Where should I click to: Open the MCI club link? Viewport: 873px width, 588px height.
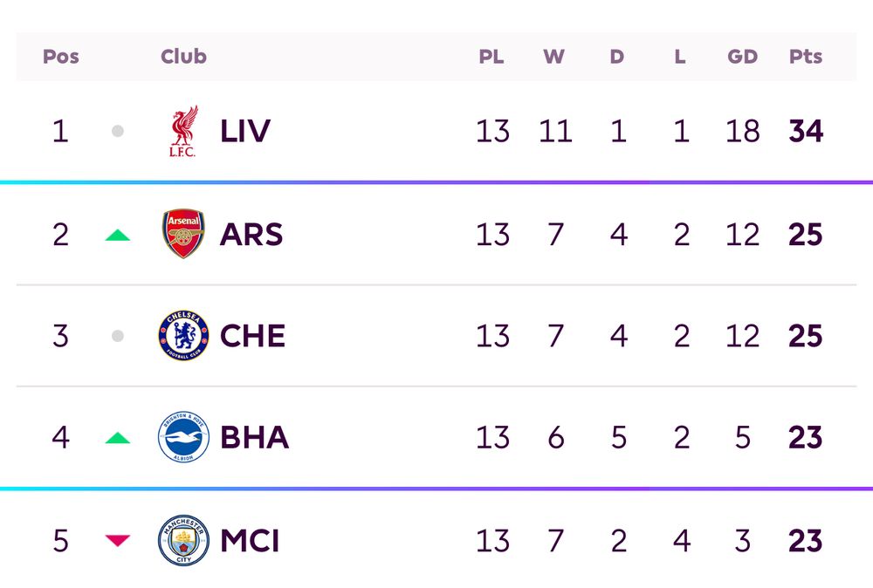(250, 541)
